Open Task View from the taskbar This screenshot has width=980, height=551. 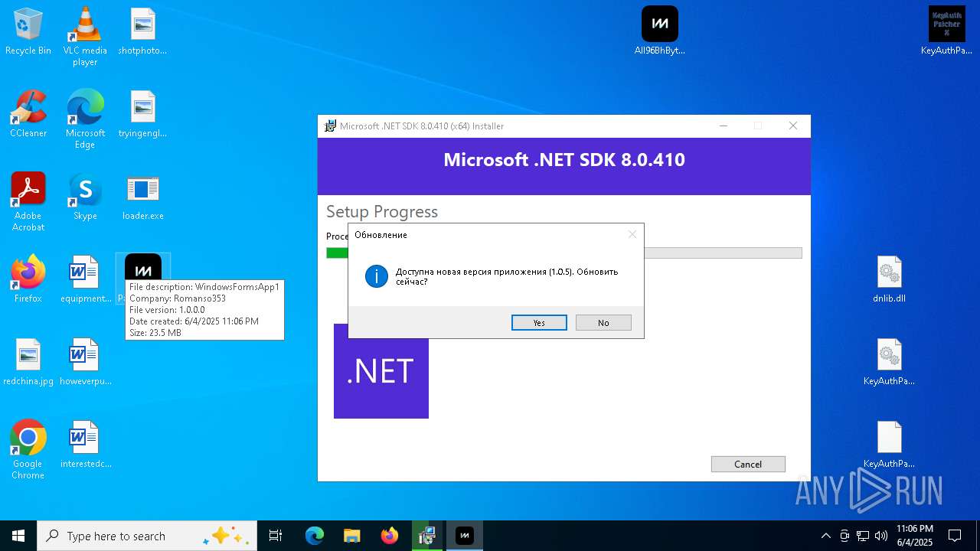coord(276,536)
